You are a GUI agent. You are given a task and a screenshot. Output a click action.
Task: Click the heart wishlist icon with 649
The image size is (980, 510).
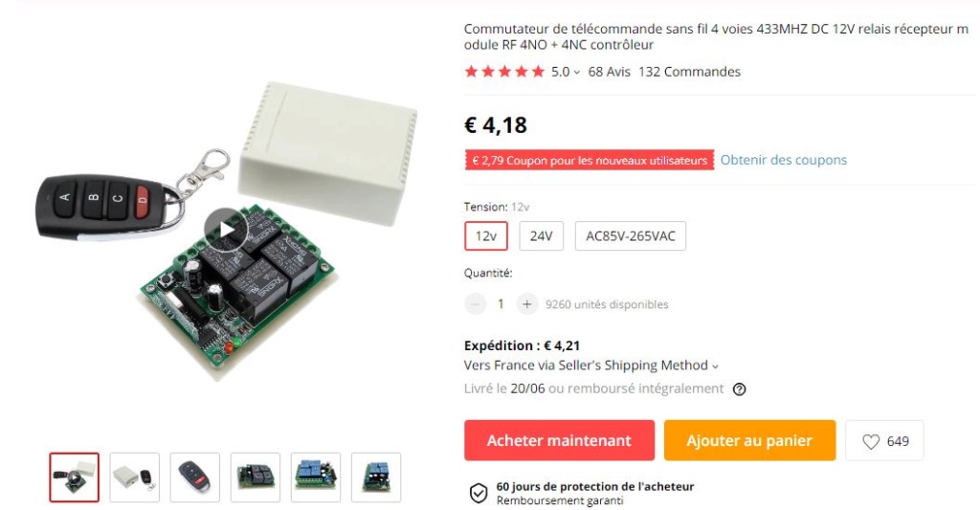click(x=884, y=440)
